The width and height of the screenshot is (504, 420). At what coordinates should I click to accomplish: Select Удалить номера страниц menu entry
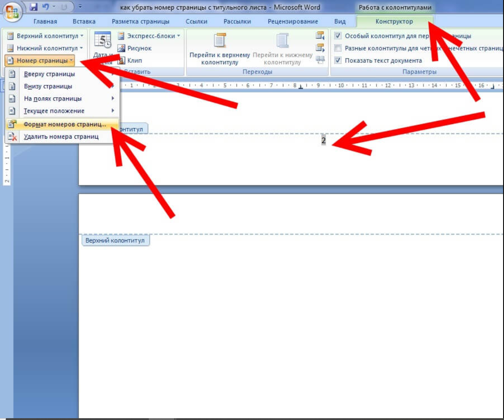tap(62, 136)
